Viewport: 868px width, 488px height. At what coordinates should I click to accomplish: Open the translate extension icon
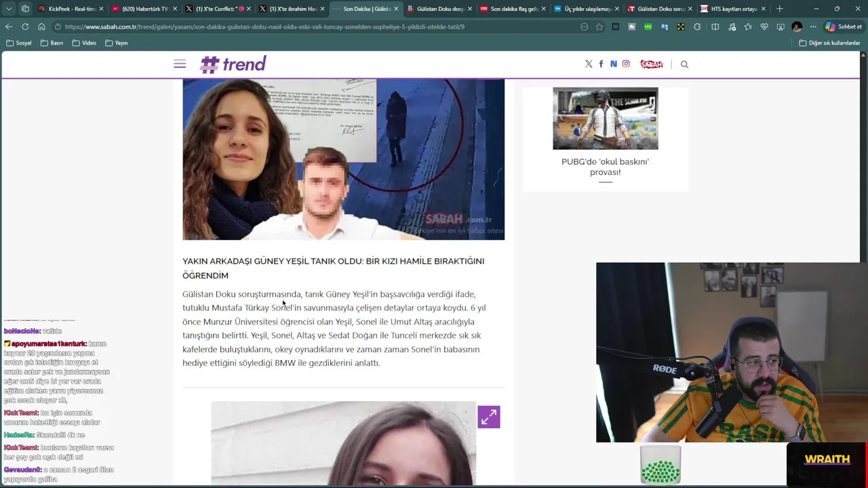pyautogui.click(x=665, y=26)
